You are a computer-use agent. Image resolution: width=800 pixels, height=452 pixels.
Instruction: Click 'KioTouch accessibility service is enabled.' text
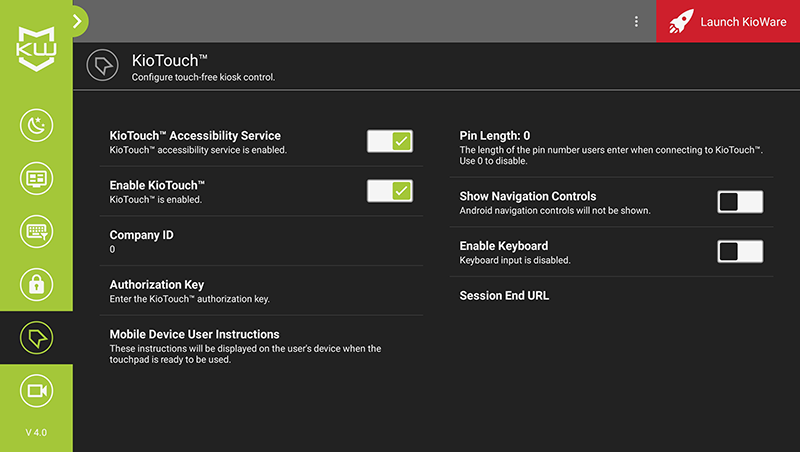(x=198, y=150)
